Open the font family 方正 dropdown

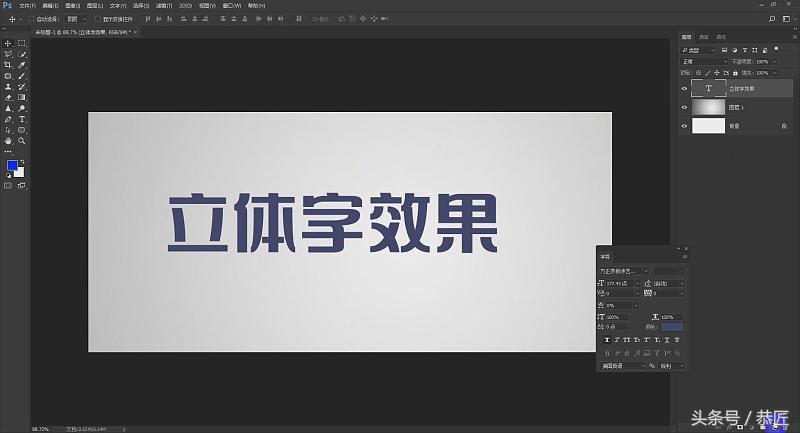point(623,271)
